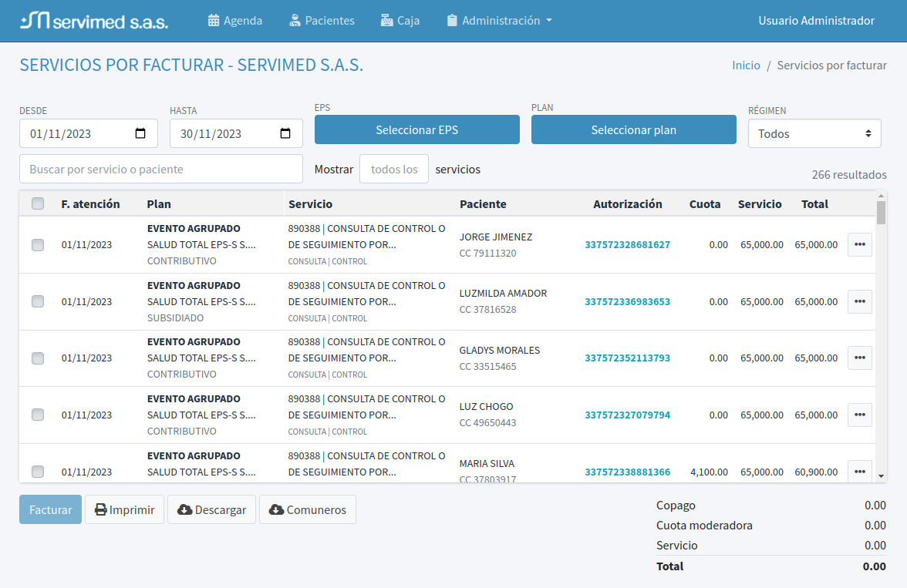Open authorization link 337572327079794
907x588 pixels.
coord(627,415)
